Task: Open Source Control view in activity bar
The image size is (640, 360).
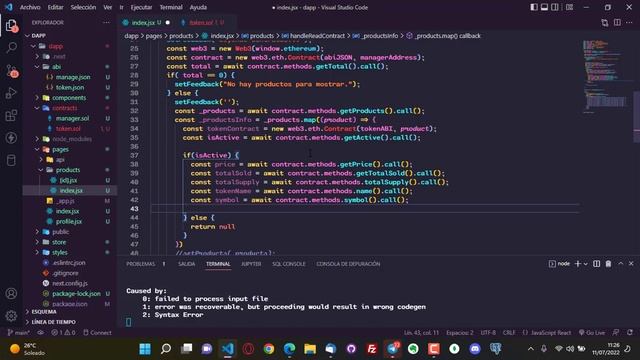Action: (x=11, y=70)
